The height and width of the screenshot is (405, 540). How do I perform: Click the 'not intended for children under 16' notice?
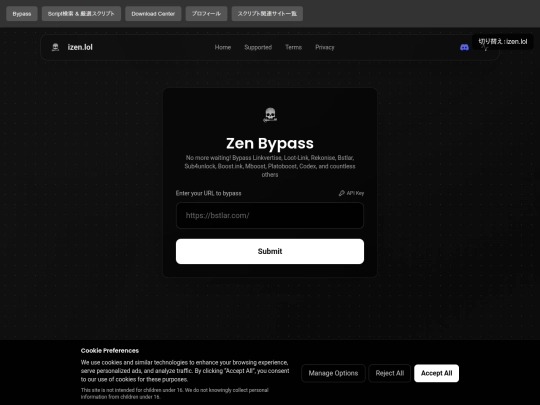point(175,393)
